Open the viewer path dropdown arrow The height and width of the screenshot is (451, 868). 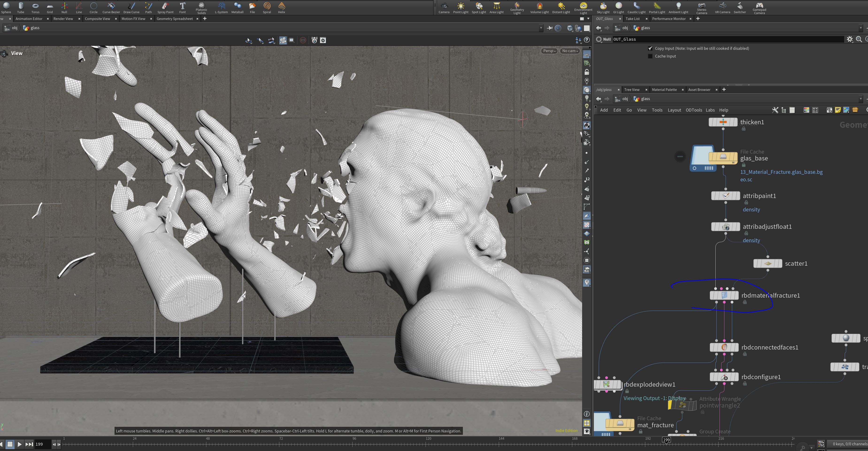click(x=541, y=28)
